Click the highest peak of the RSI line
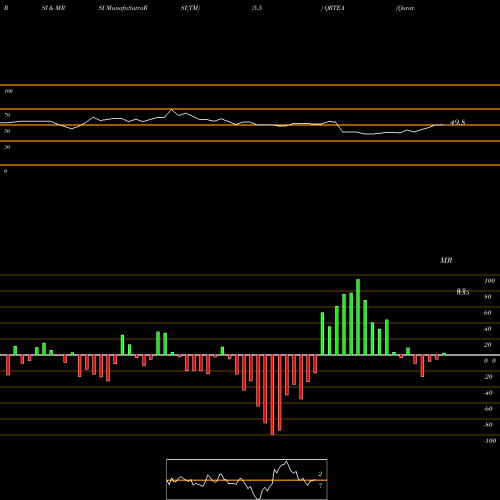The width and height of the screenshot is (500, 500). (x=172, y=109)
